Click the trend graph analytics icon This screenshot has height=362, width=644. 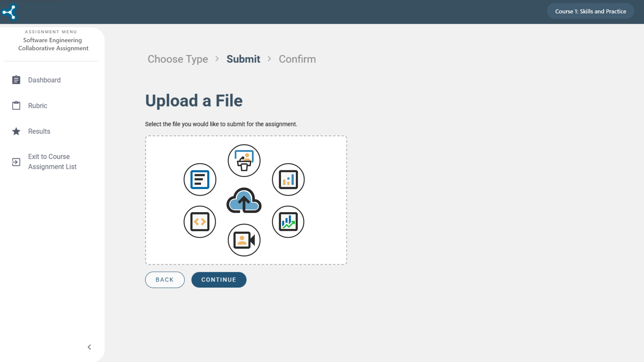tap(288, 222)
